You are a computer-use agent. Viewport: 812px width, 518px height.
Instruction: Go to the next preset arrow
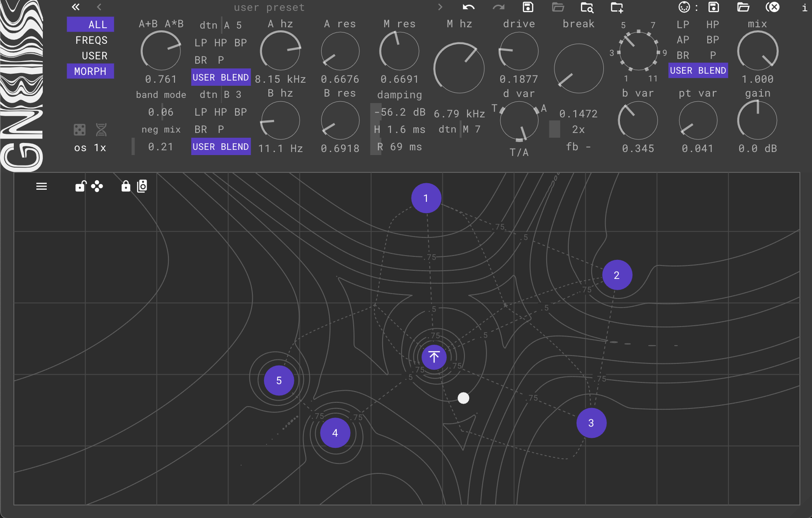pyautogui.click(x=440, y=7)
